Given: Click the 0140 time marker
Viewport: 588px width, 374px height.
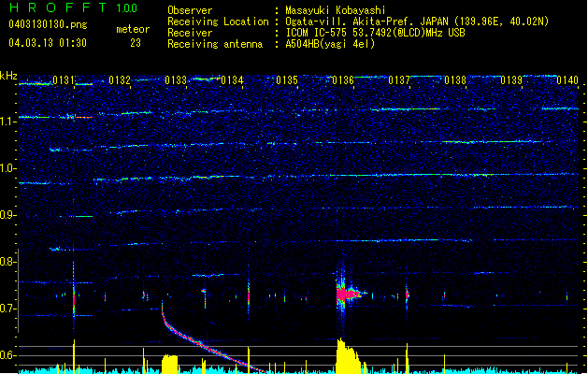Looking at the screenshot, I should point(567,80).
